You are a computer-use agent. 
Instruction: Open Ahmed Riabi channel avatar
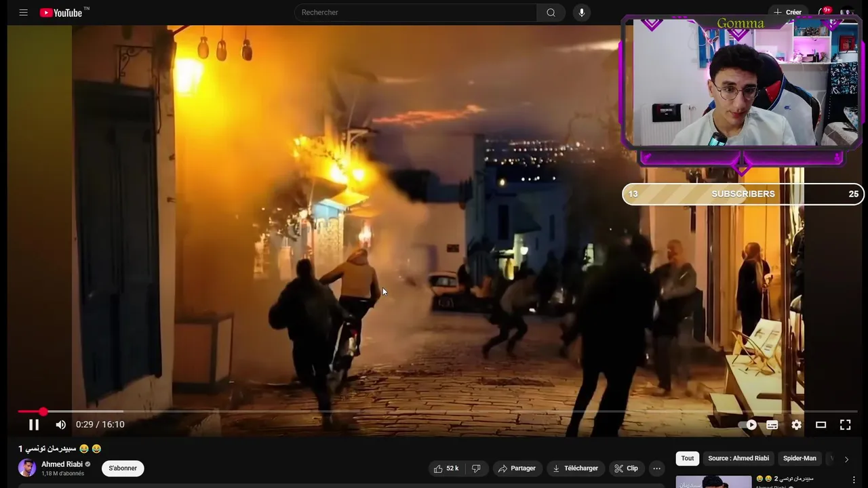pyautogui.click(x=27, y=468)
